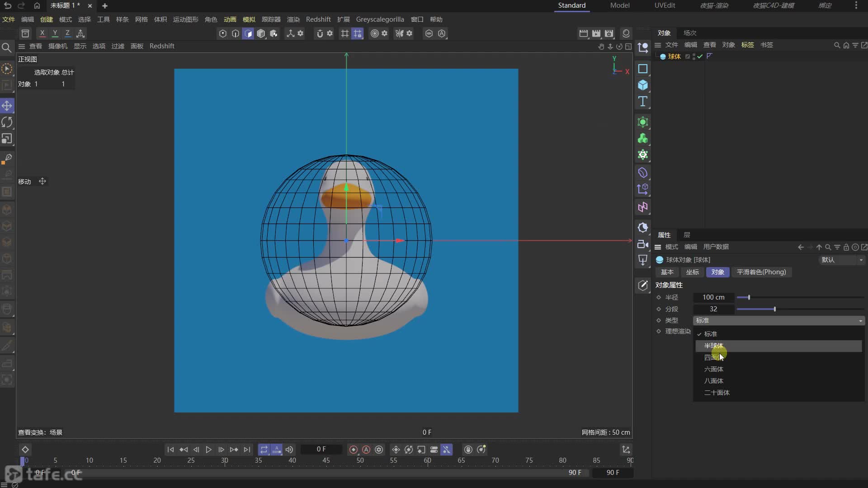The image size is (868, 488).
Task: Add a new document tab with plus
Action: (105, 6)
